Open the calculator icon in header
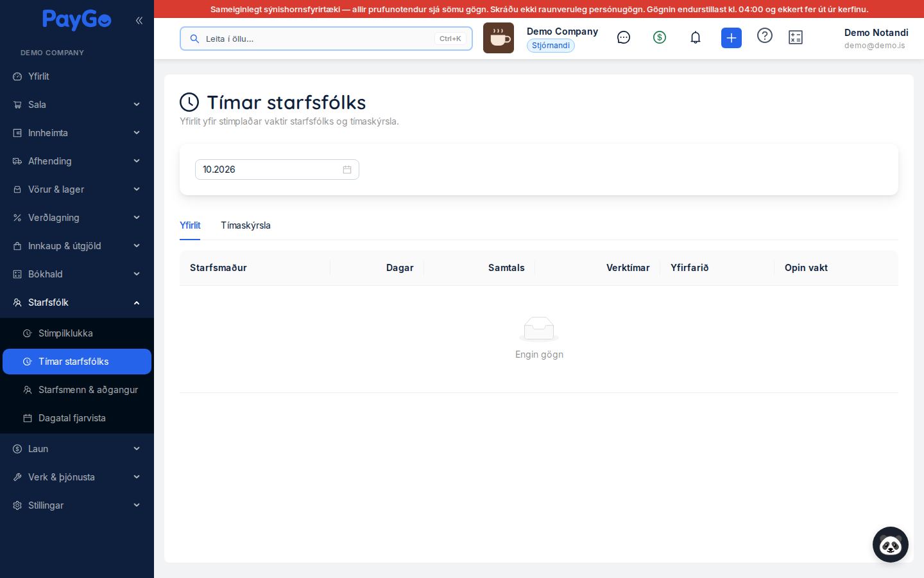 point(796,38)
